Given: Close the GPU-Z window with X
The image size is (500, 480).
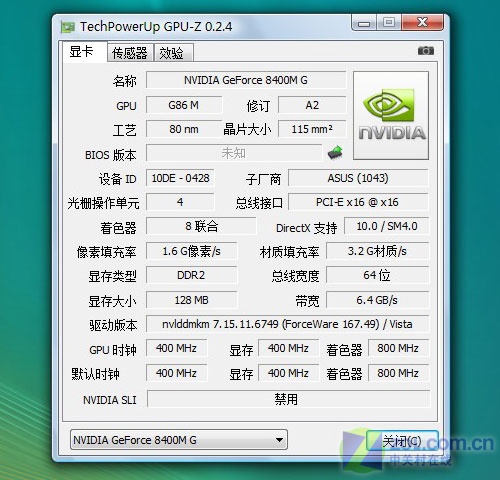Looking at the screenshot, I should pyautogui.click(x=422, y=23).
